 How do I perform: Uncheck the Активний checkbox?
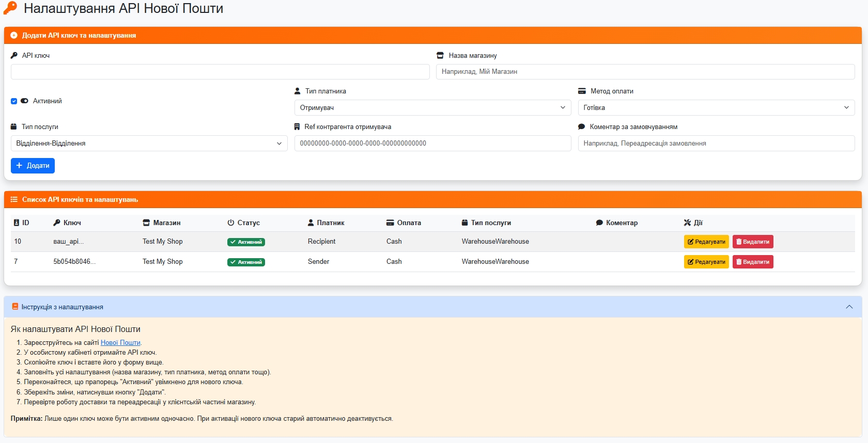[14, 101]
